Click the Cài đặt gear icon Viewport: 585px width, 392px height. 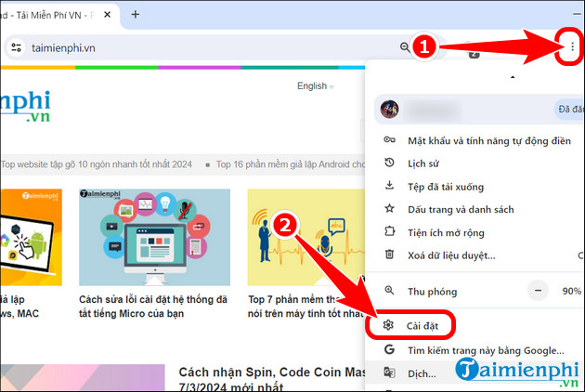point(388,325)
